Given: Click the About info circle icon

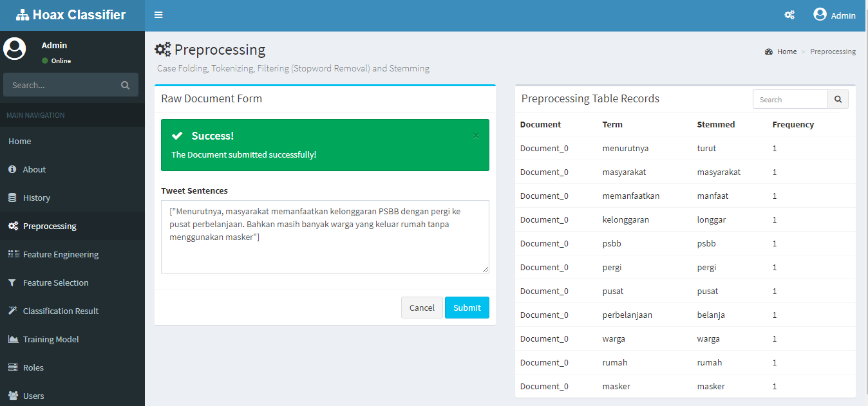Looking at the screenshot, I should click(12, 169).
